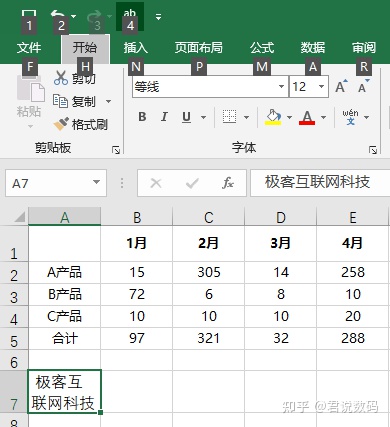Select the Format Painter brush
This screenshot has width=390, height=427.
(61, 124)
